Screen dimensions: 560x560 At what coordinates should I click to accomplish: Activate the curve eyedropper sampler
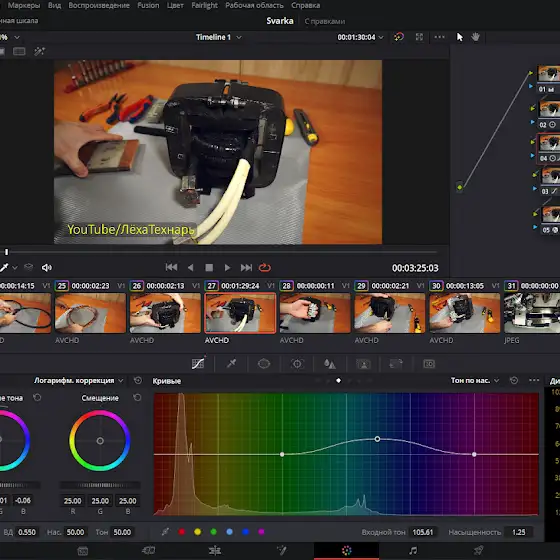coord(165,532)
